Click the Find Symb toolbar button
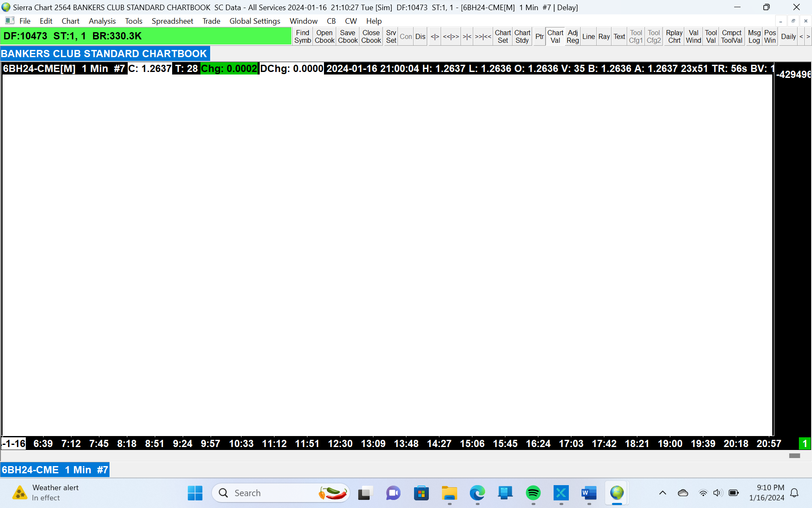Viewport: 812px width, 508px height. (x=302, y=36)
